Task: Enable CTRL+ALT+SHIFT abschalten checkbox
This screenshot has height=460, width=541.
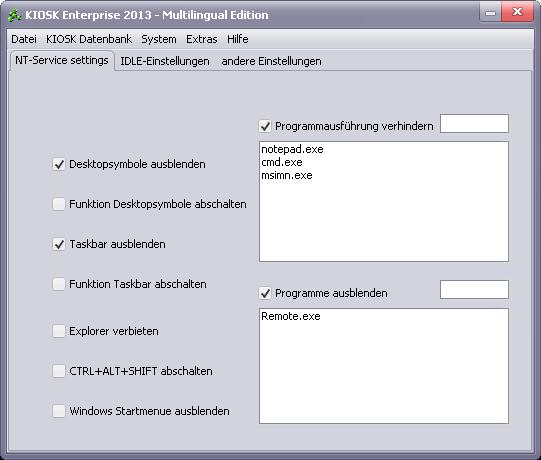Action: (x=59, y=371)
